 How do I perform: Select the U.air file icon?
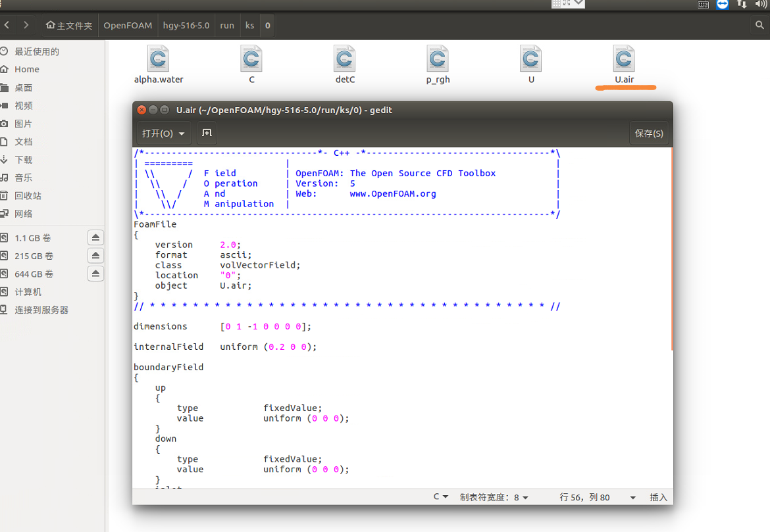pyautogui.click(x=624, y=59)
